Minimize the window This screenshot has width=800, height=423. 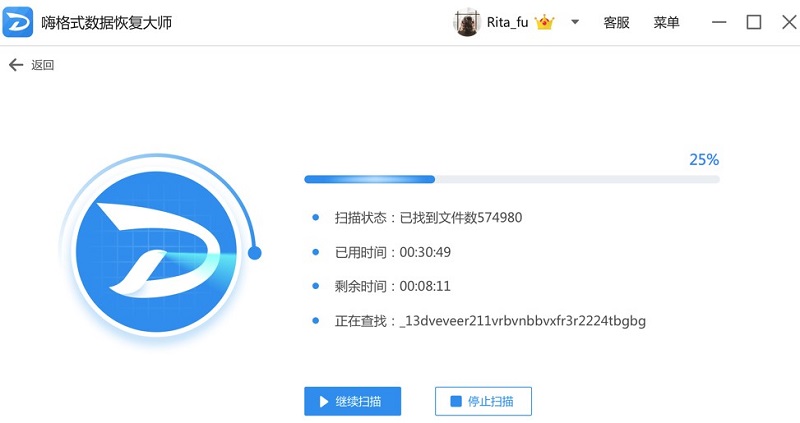pyautogui.click(x=719, y=22)
